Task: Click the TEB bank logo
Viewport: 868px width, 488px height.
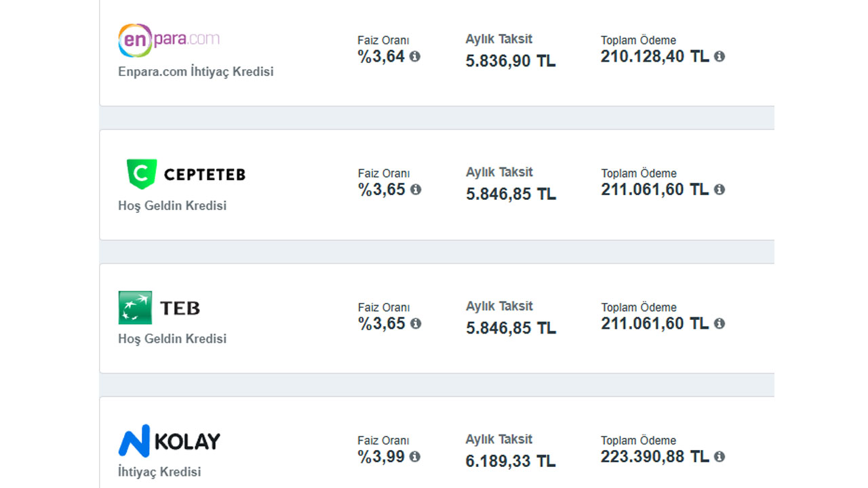Action: coord(159,308)
